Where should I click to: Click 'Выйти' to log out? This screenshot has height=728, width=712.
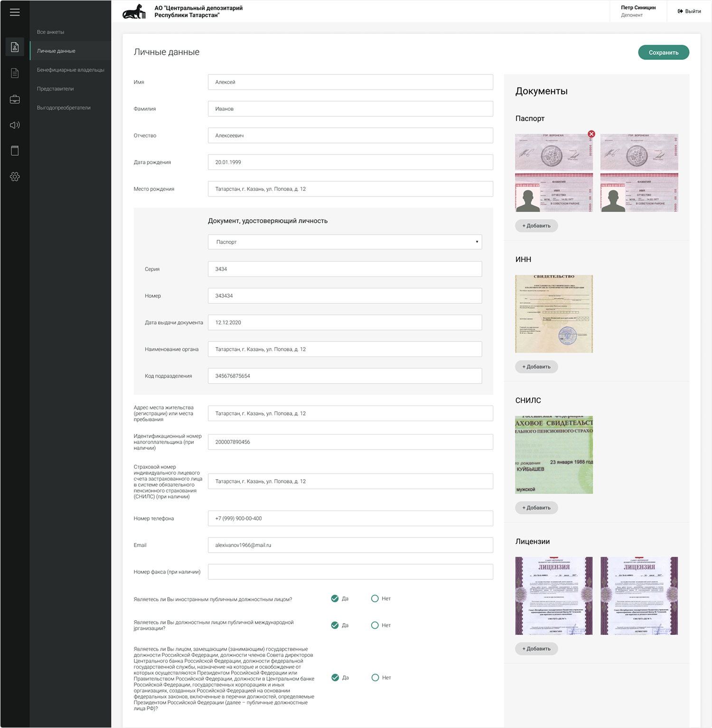689,11
